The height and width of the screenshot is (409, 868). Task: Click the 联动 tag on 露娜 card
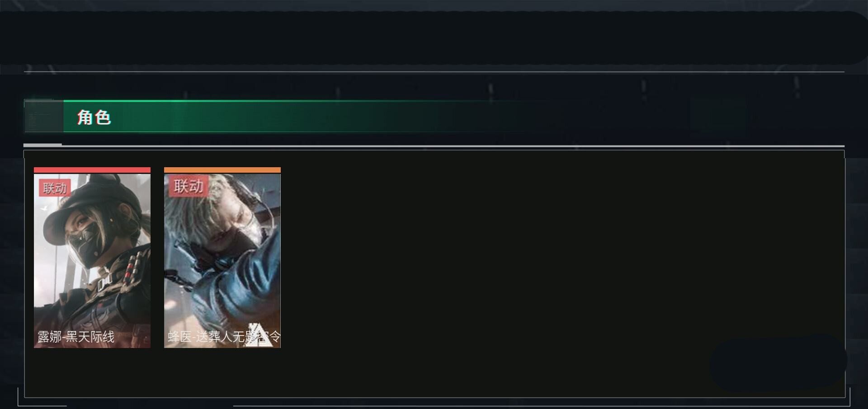click(55, 188)
